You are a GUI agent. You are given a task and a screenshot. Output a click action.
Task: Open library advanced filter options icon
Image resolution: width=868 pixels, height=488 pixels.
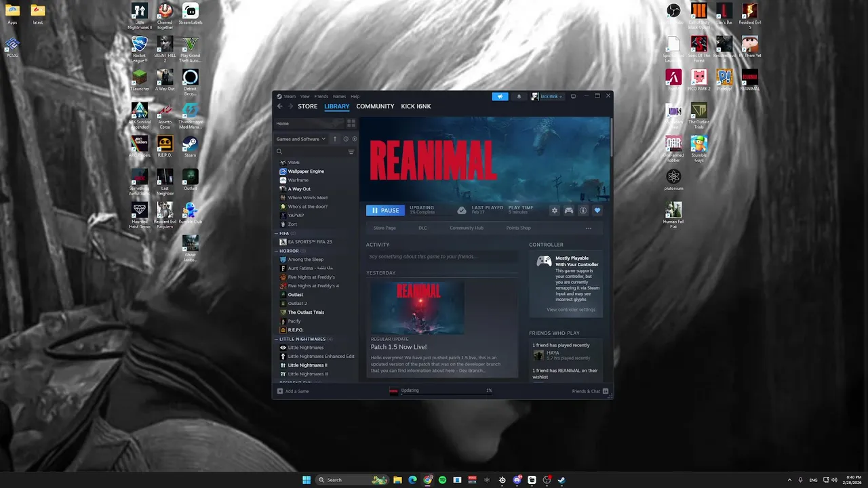coord(351,152)
